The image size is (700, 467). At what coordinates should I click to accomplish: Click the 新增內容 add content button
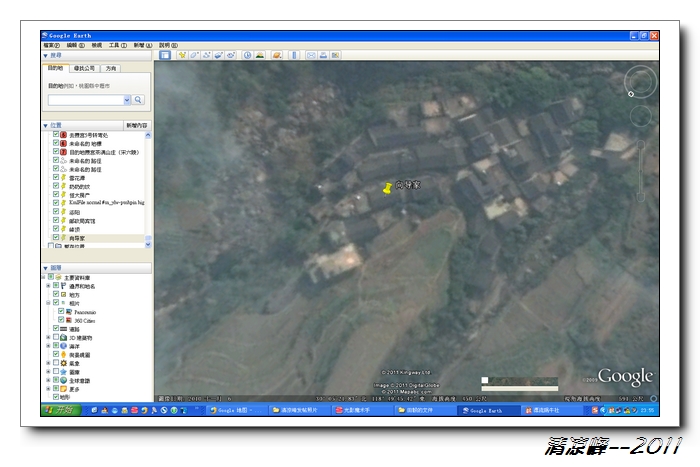(137, 125)
